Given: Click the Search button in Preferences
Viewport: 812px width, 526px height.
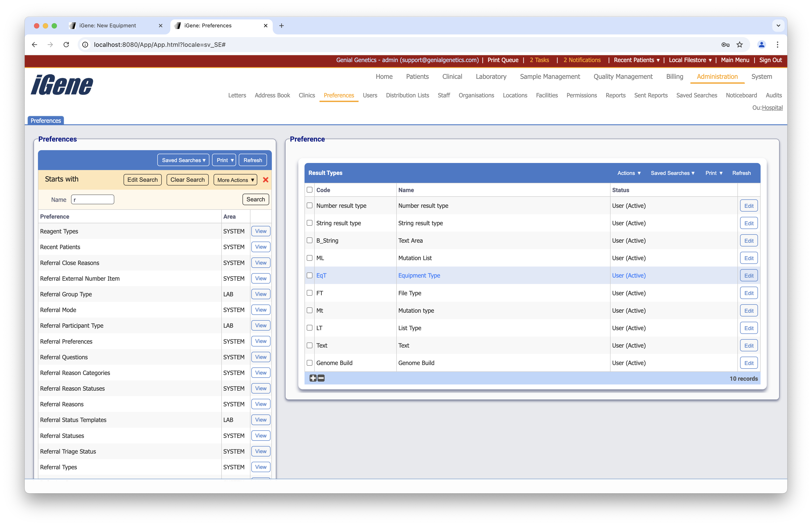Looking at the screenshot, I should (255, 199).
